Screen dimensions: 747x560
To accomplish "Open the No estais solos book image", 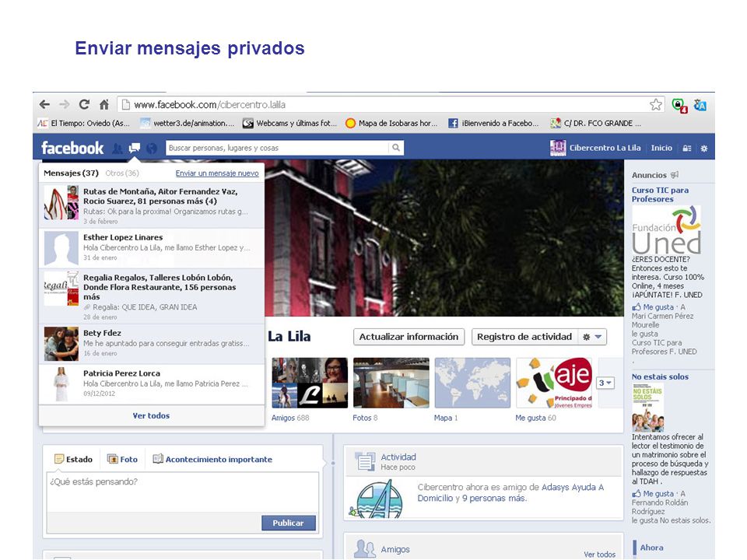I will tap(647, 407).
